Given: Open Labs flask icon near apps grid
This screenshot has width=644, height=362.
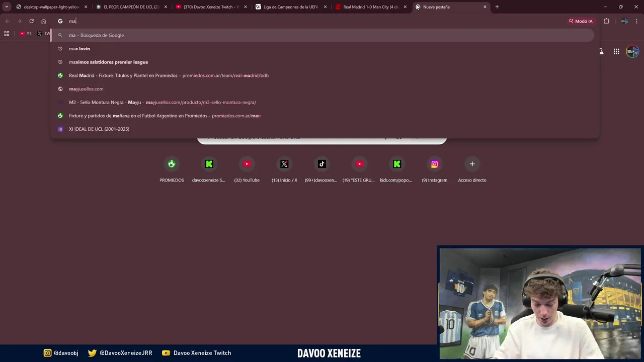Looking at the screenshot, I should (601, 51).
